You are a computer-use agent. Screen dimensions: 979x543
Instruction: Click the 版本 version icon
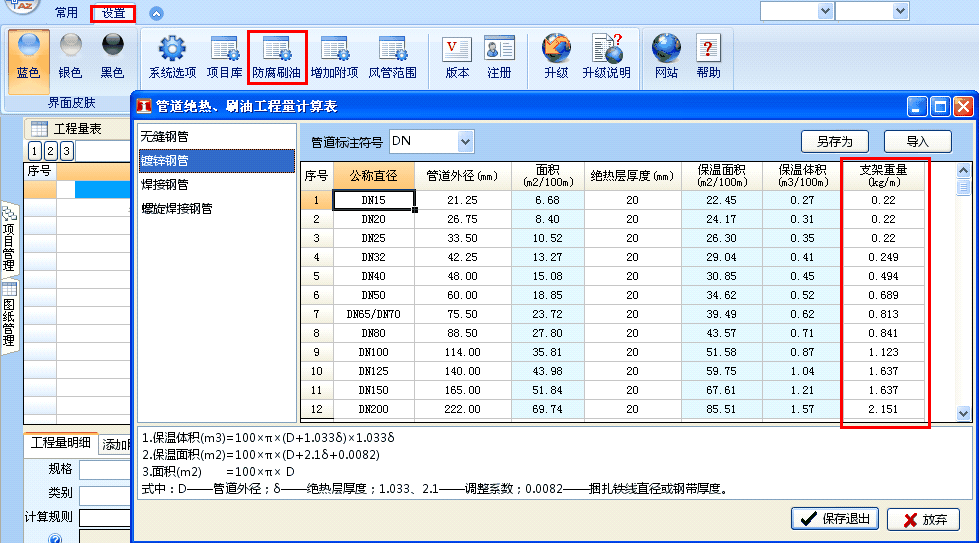(x=457, y=57)
